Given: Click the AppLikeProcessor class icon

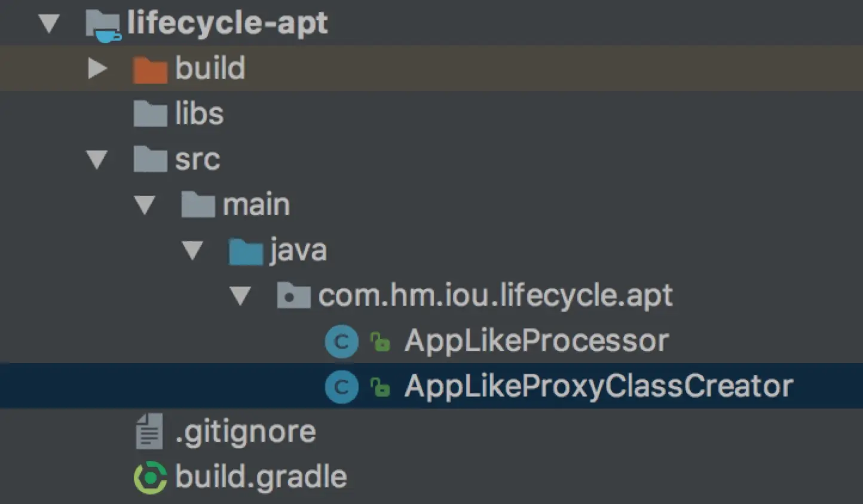Looking at the screenshot, I should [341, 342].
